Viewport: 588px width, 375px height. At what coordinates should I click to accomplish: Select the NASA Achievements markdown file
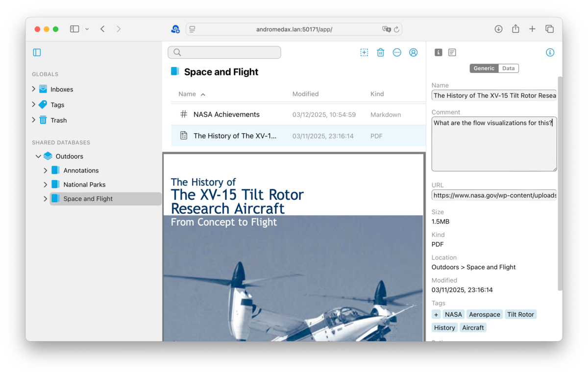point(226,115)
